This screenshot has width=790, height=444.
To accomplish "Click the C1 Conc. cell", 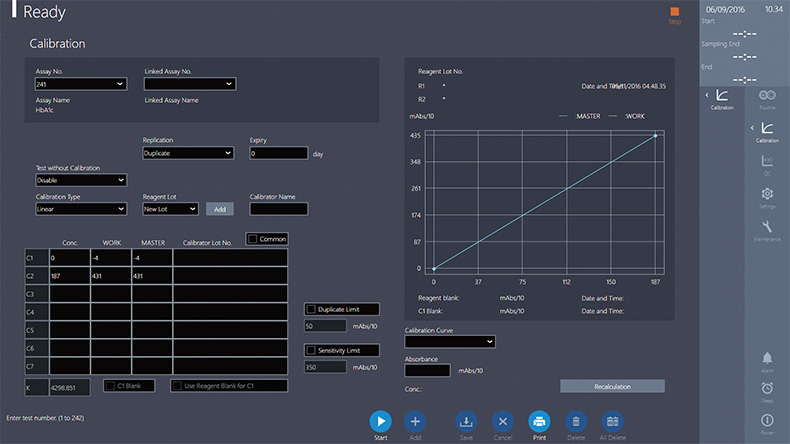I will tap(70, 258).
